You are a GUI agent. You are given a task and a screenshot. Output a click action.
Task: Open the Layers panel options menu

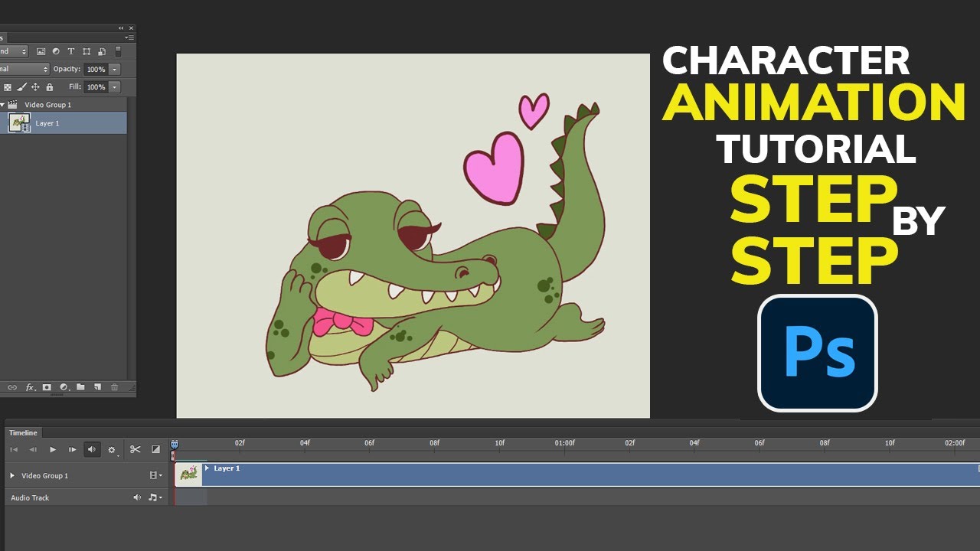pos(129,37)
